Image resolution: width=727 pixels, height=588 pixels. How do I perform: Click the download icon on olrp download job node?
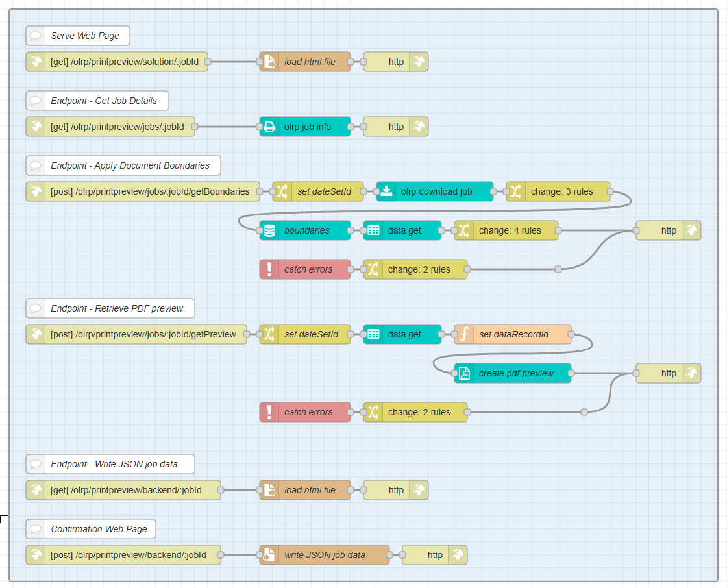coord(386,191)
